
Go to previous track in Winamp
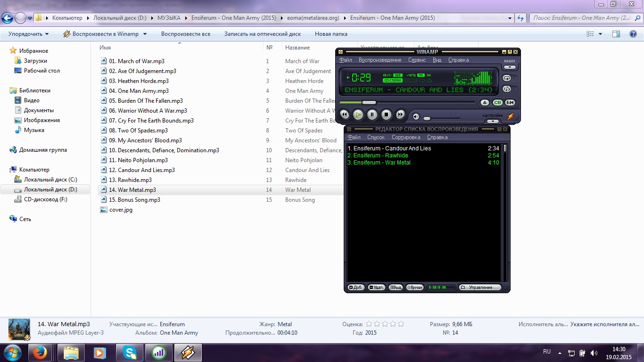point(344,114)
